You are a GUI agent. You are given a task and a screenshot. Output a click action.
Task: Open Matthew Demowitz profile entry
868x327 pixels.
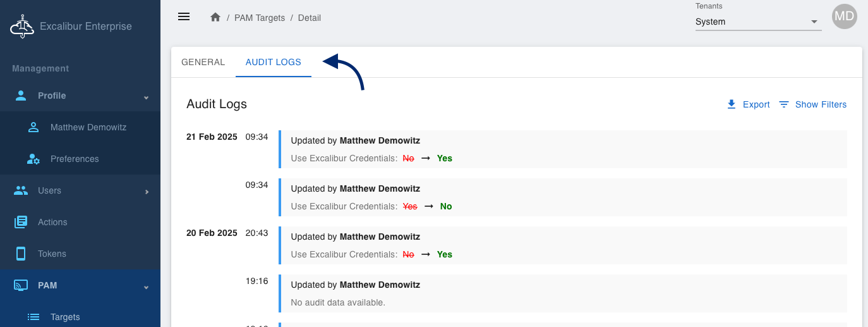point(88,127)
